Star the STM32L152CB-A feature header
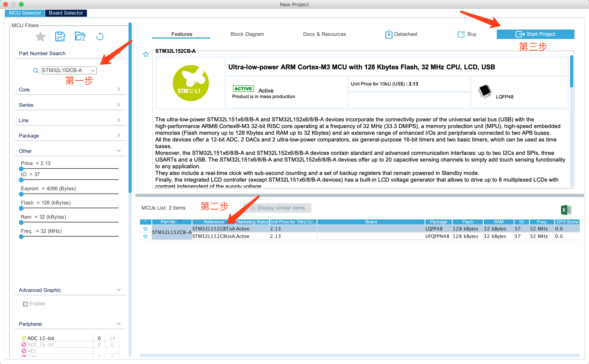 (146, 54)
